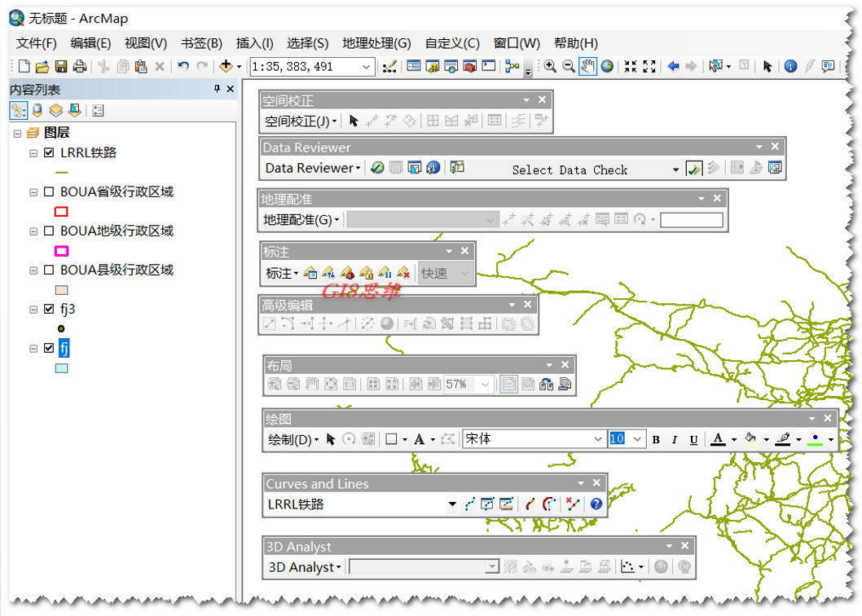The height and width of the screenshot is (616, 862).
Task: Switch to List By Visibility view
Action: tap(55, 111)
